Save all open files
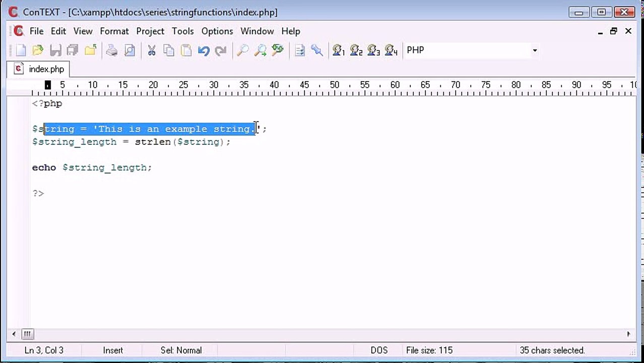Screen dimensions: 644x363 pyautogui.click(x=73, y=50)
